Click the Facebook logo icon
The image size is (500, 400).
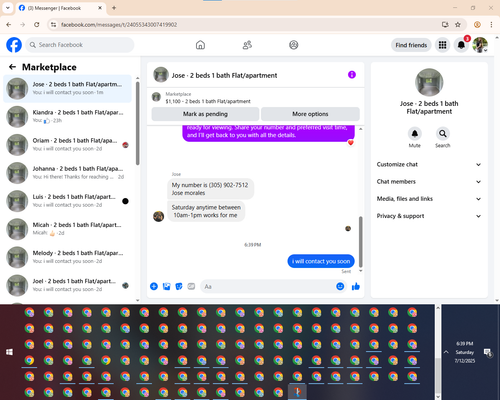[x=14, y=45]
